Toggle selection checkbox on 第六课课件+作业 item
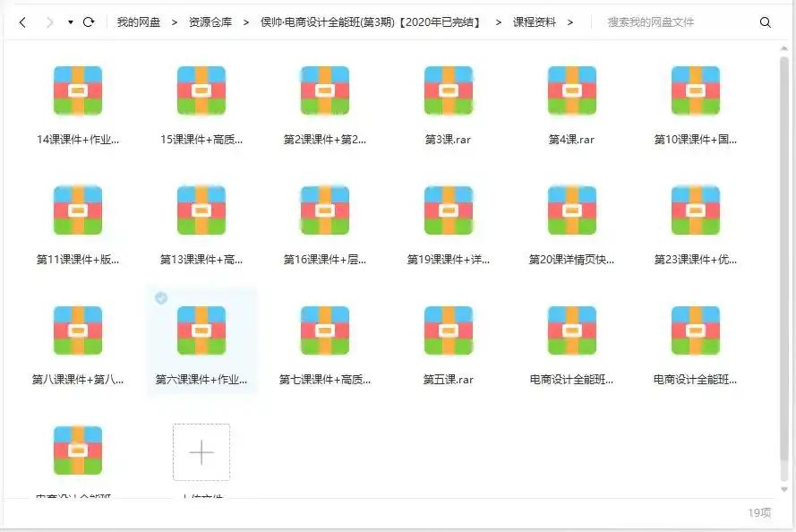 click(x=161, y=298)
